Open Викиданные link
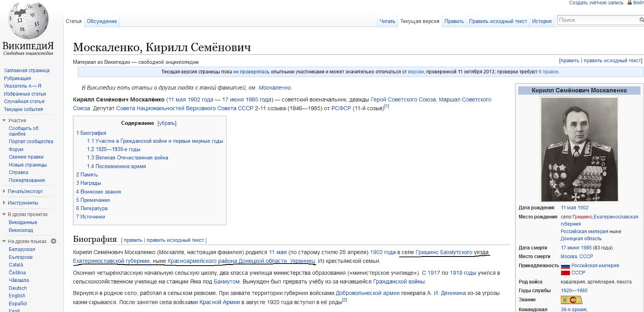Viewport: 644px width, 312px height. [x=23, y=222]
